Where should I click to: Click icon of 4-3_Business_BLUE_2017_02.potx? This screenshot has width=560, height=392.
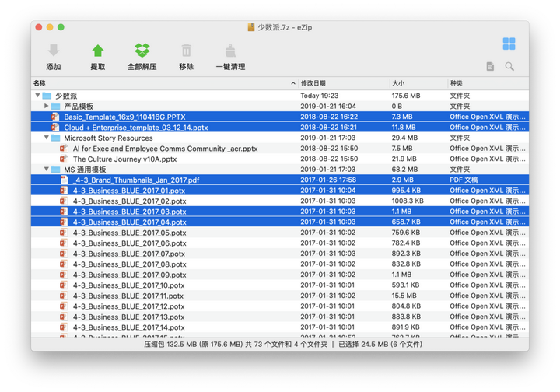pos(64,201)
